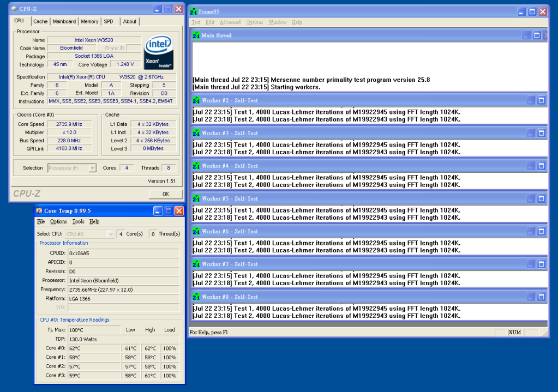This screenshot has width=558, height=392.
Task: Open the File menu in Core Temp
Action: [x=41, y=221]
